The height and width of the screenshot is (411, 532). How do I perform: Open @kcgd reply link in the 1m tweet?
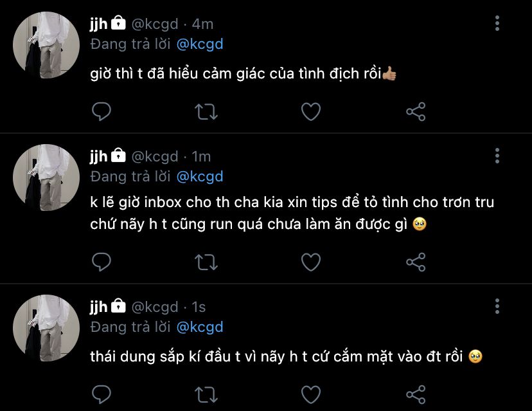(199, 176)
